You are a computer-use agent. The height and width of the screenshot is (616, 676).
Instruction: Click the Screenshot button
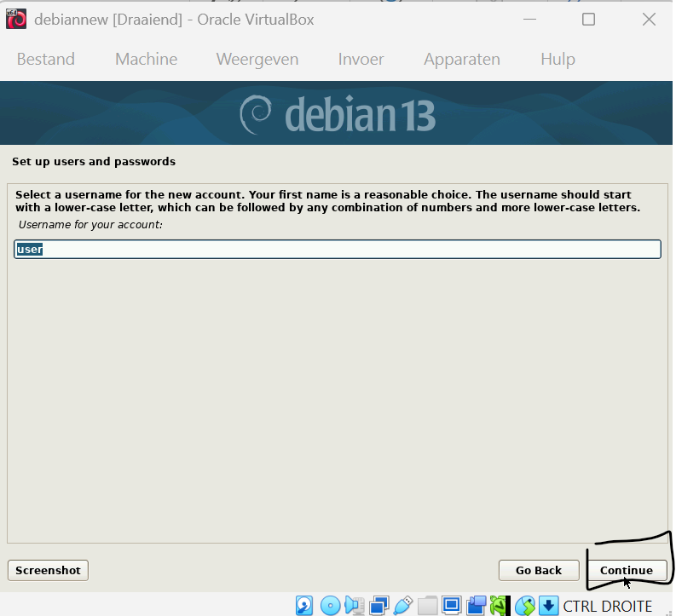48,570
